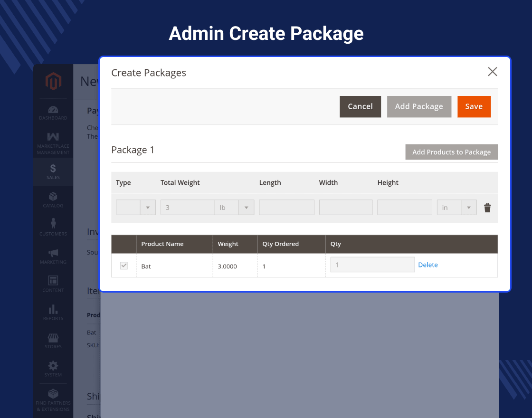Click the Package 1 heading
Screen dimensions: 532x418
133,150
